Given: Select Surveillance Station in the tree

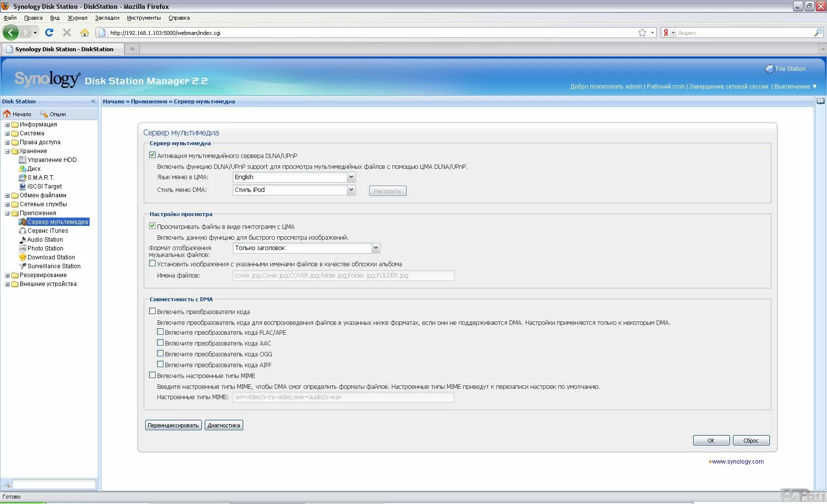Looking at the screenshot, I should point(54,266).
